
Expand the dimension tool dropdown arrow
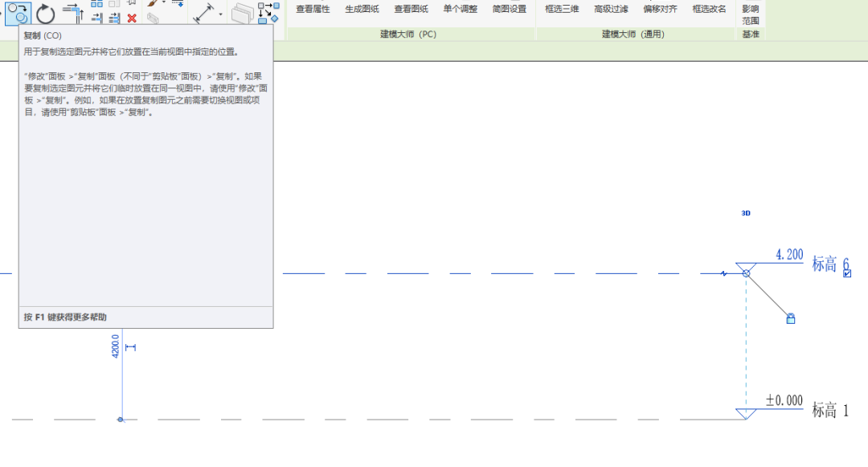click(221, 14)
